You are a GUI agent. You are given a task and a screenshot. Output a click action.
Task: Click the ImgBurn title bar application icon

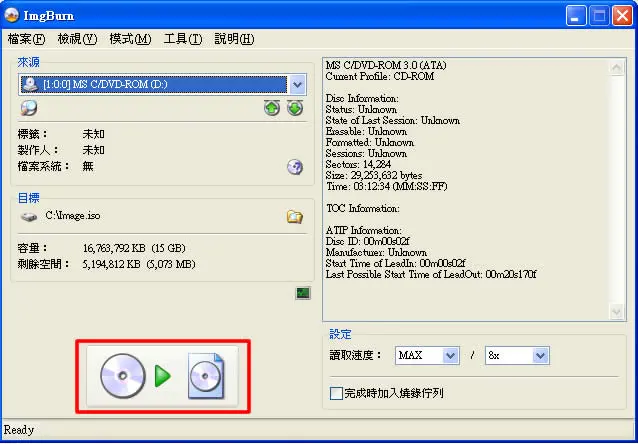(12, 15)
